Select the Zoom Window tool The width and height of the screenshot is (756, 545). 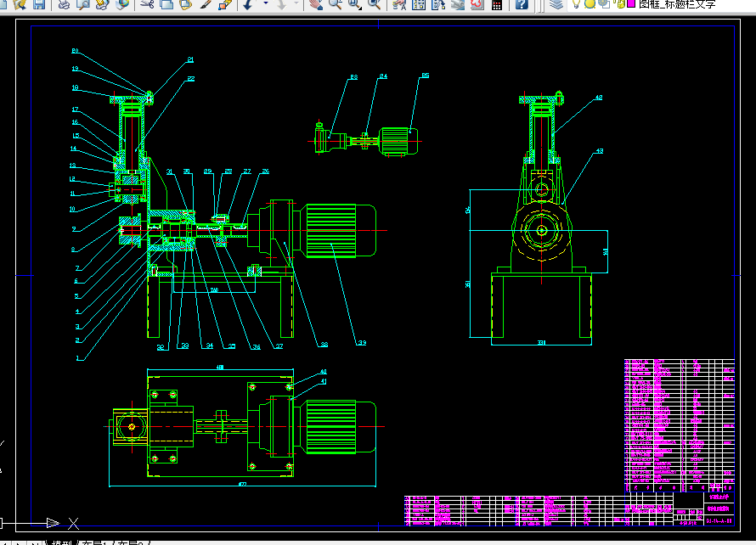tap(354, 4)
